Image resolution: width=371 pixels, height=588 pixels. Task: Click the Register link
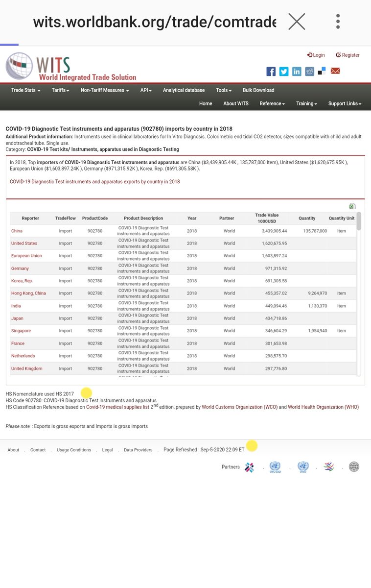pyautogui.click(x=348, y=55)
